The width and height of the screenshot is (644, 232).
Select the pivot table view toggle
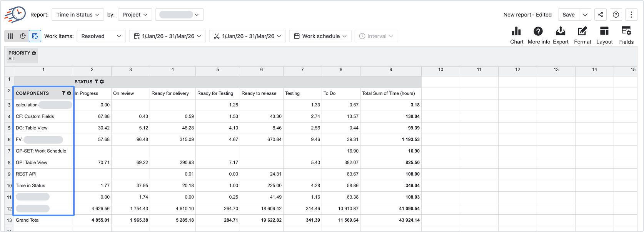pos(35,36)
